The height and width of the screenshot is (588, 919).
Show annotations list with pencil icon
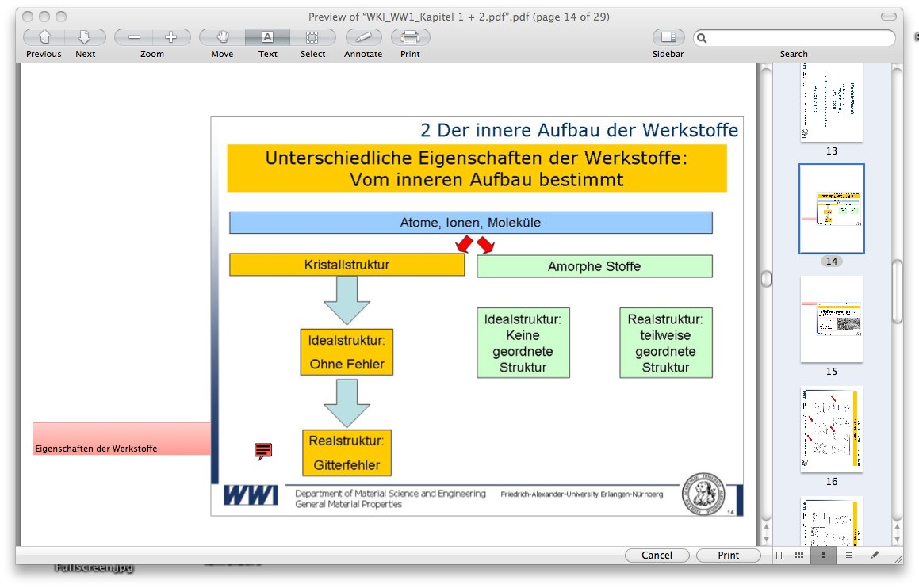pos(875,556)
